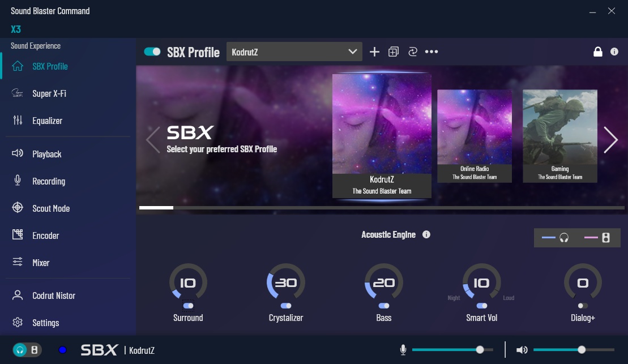628x364 pixels.
Task: Click the 'Loud' Smart Vol label
Action: tap(509, 298)
